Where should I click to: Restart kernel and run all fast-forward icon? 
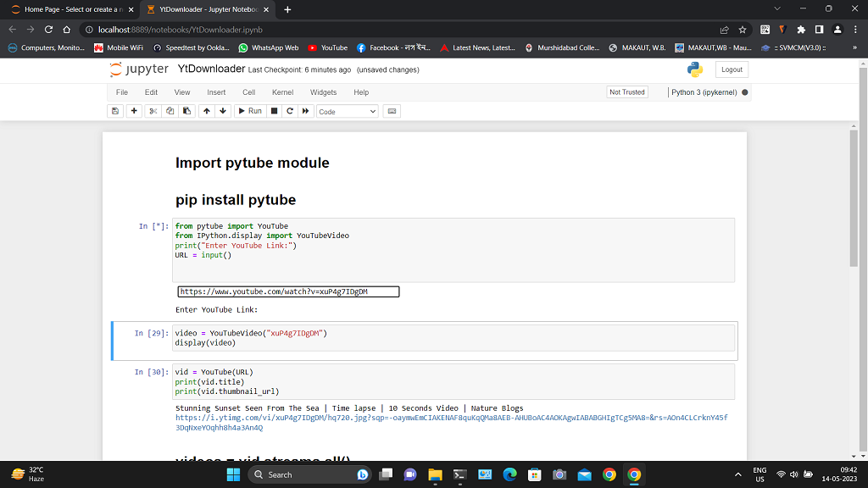(305, 111)
